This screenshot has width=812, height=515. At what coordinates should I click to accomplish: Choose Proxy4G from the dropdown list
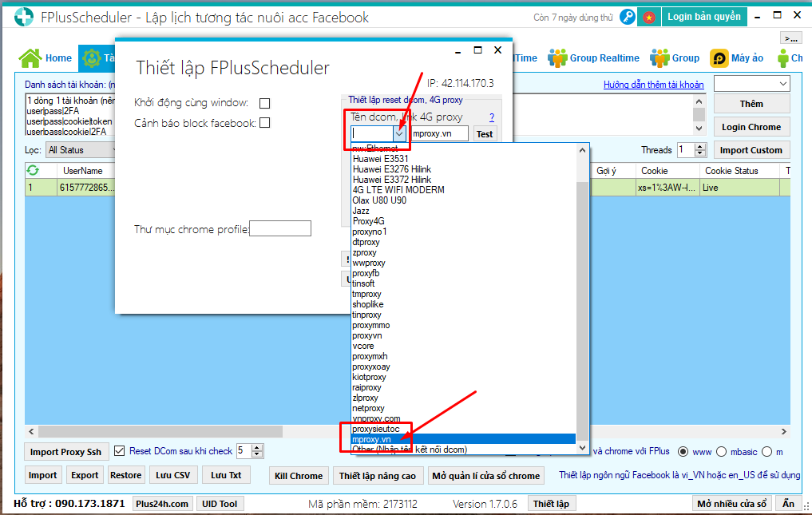(x=463, y=221)
